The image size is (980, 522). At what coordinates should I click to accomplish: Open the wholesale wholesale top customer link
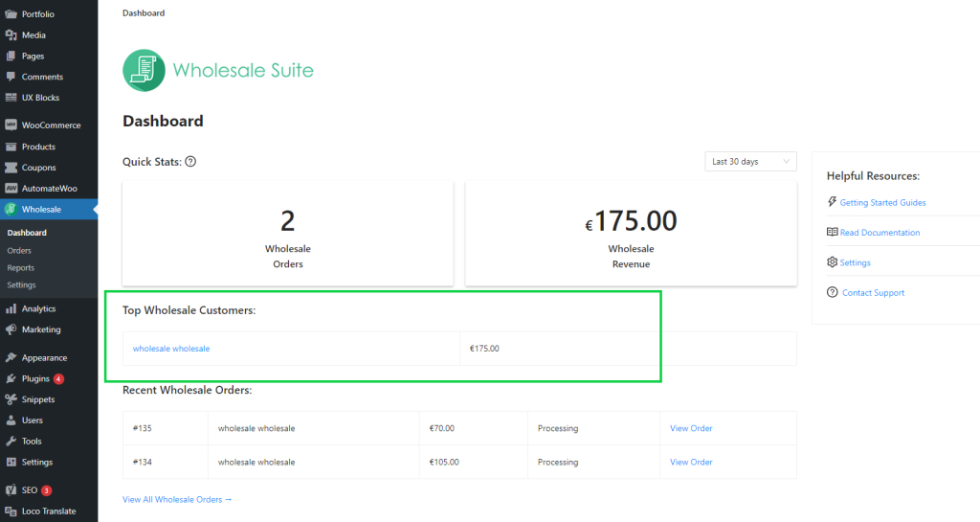click(x=171, y=349)
